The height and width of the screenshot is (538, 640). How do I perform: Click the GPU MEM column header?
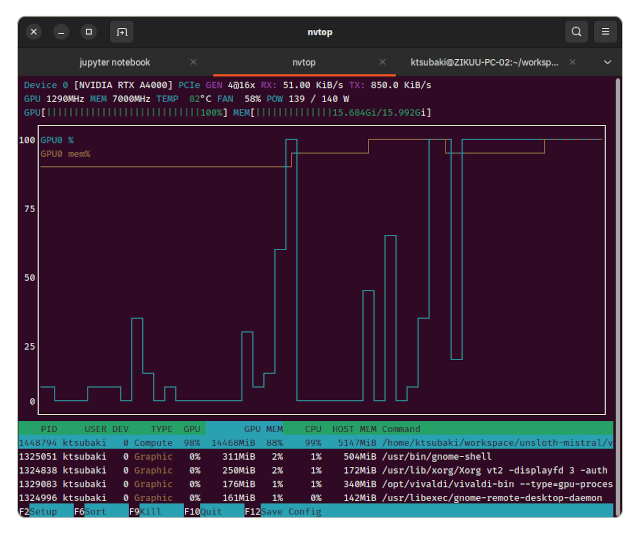pos(263,429)
